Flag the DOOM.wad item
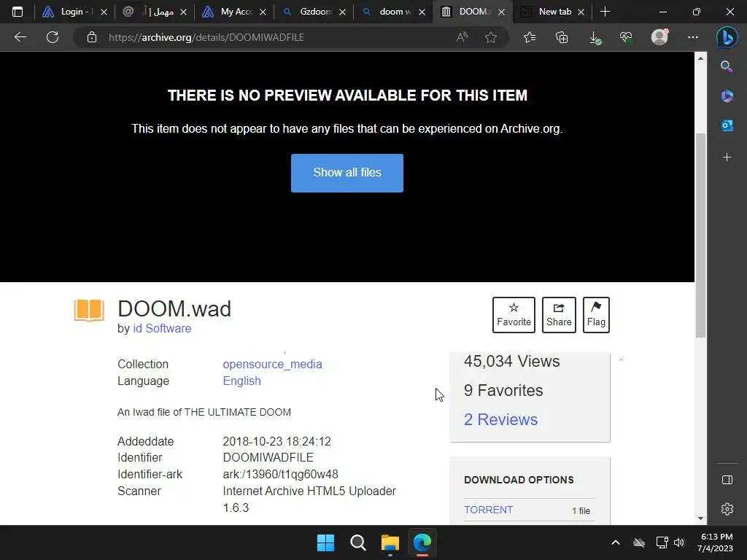This screenshot has height=560, width=747. 596,315
